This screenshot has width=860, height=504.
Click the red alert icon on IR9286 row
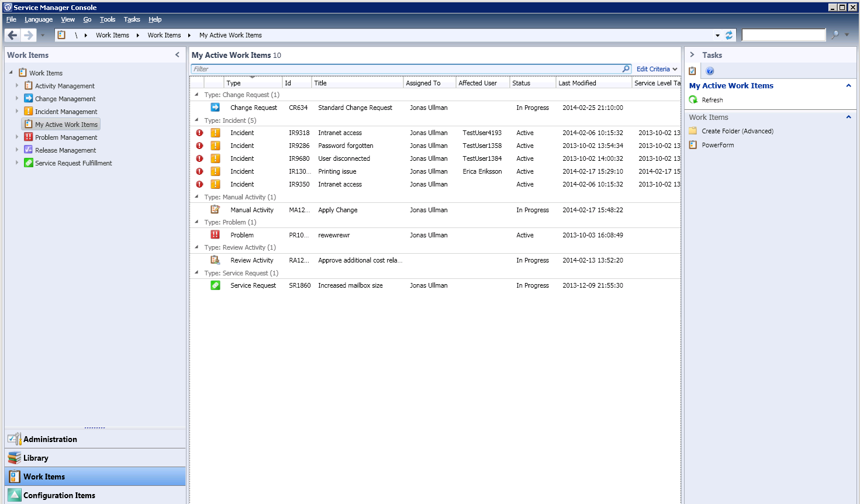(x=199, y=146)
